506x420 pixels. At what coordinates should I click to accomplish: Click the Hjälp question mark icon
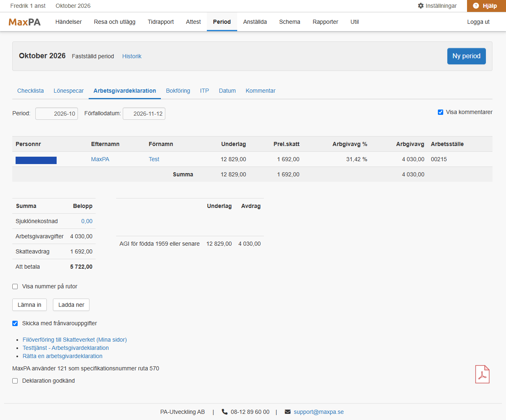[x=476, y=6]
